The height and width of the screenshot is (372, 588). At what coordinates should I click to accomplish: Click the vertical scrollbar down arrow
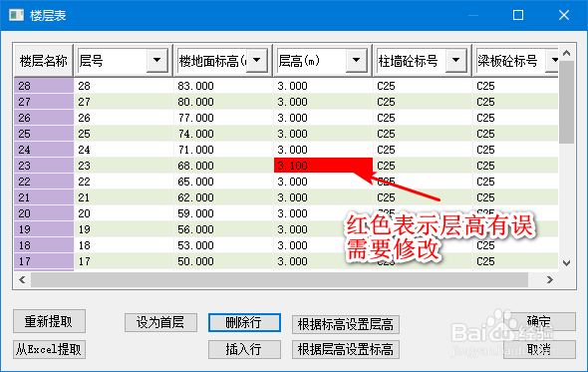pos(567,263)
